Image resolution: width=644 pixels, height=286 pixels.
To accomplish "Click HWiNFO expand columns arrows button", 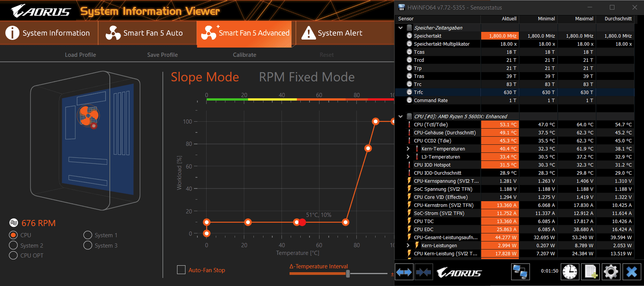I will pos(404,272).
